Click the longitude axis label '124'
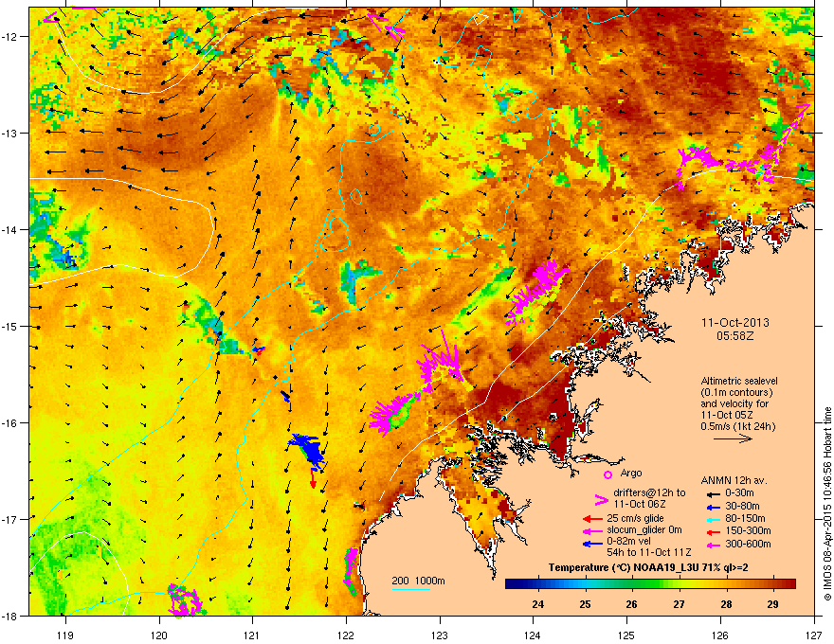The width and height of the screenshot is (834, 644). click(533, 634)
